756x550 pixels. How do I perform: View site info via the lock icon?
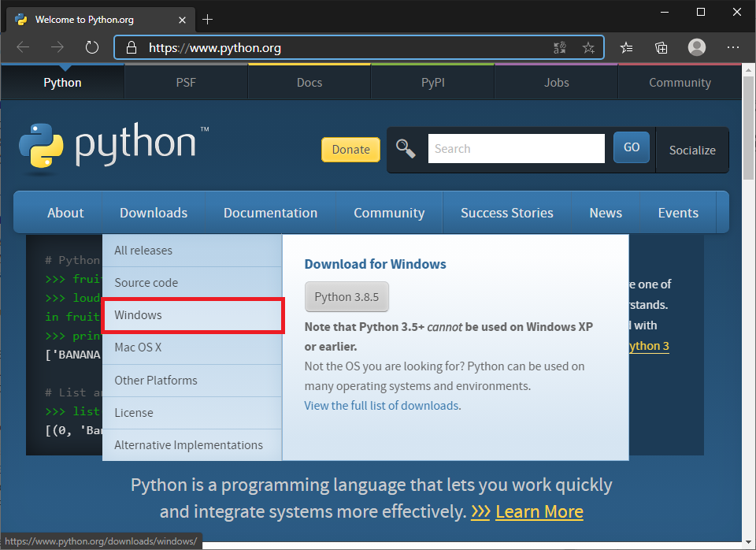click(x=132, y=48)
